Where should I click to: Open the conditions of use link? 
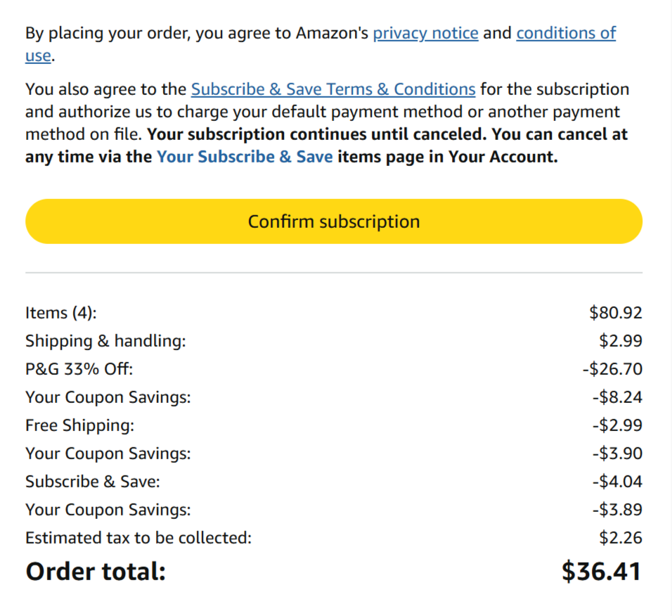(x=565, y=33)
